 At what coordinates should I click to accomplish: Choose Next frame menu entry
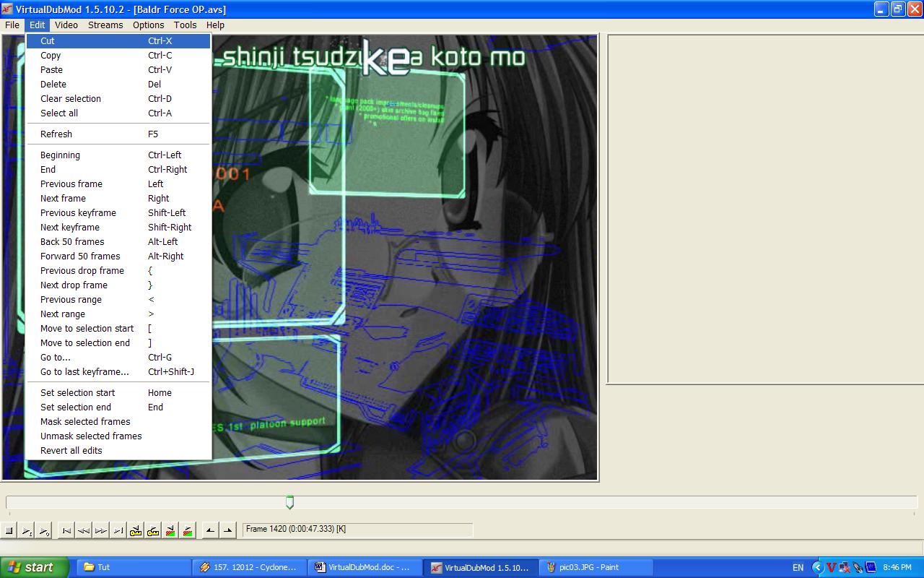[118, 199]
